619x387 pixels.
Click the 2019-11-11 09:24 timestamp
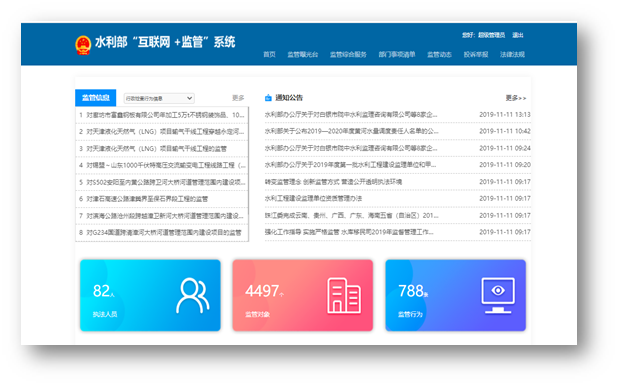tap(505, 148)
